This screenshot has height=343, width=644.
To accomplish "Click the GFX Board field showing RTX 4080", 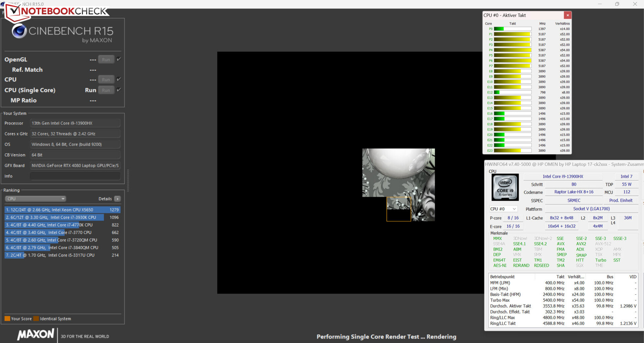I will (x=75, y=165).
